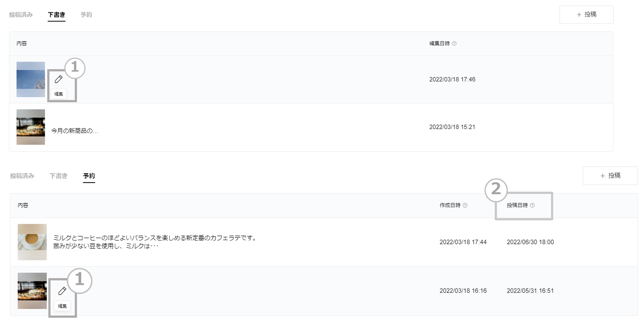Click the help icon next to 投稿日時
The image size is (644, 325).
click(532, 205)
